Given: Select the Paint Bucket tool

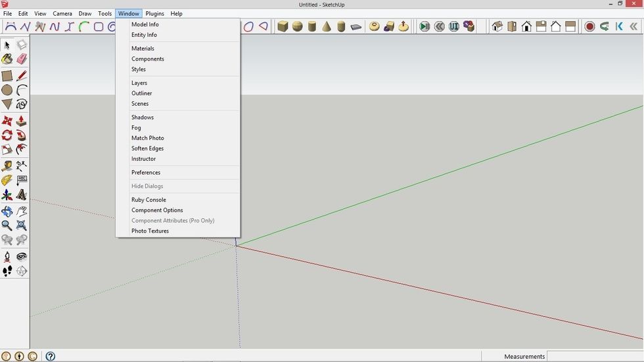Looking at the screenshot, I should (x=7, y=59).
